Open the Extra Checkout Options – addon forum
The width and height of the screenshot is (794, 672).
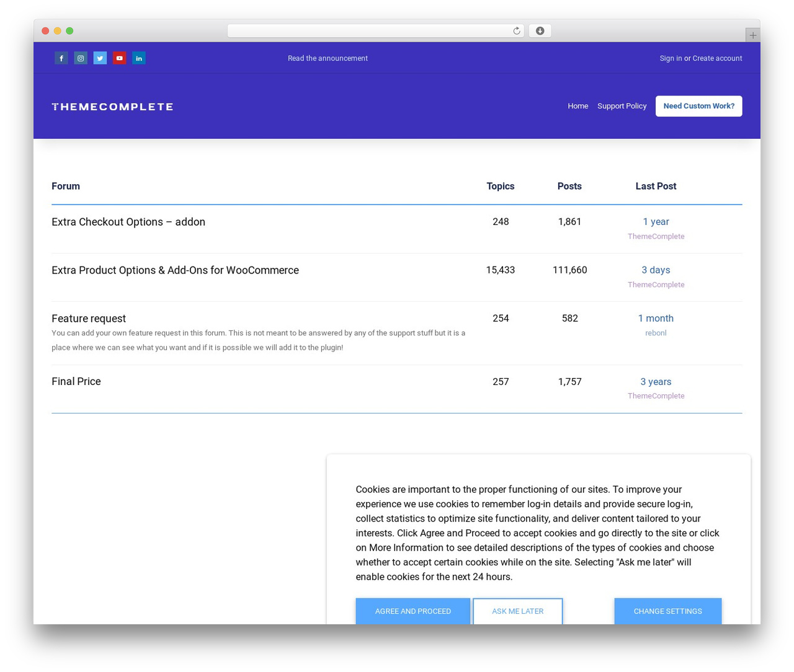click(x=128, y=222)
